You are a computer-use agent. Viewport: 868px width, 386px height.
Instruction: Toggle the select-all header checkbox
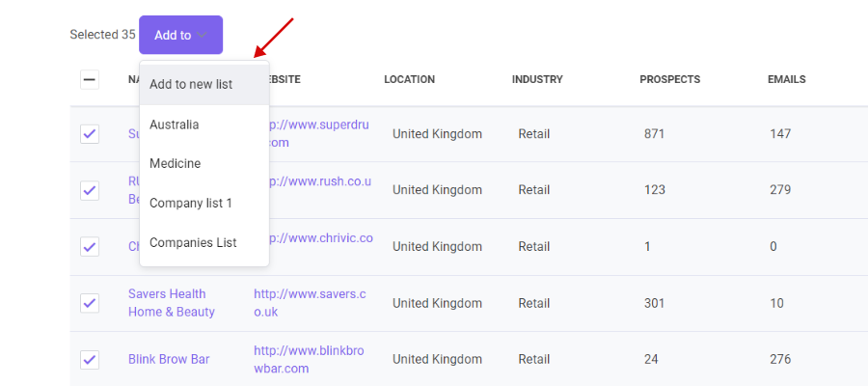[x=89, y=80]
